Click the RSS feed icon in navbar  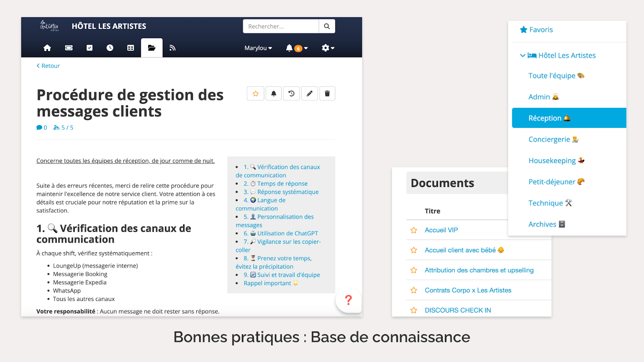[173, 48]
